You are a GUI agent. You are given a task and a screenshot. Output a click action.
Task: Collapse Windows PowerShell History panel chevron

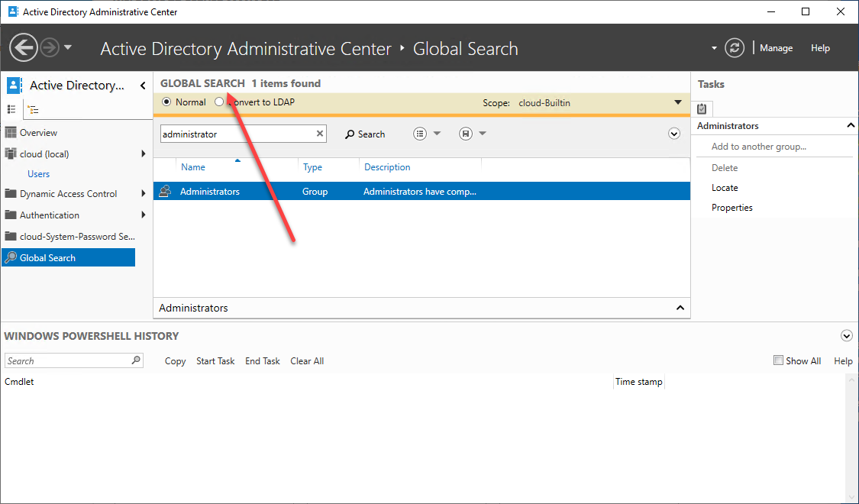846,336
